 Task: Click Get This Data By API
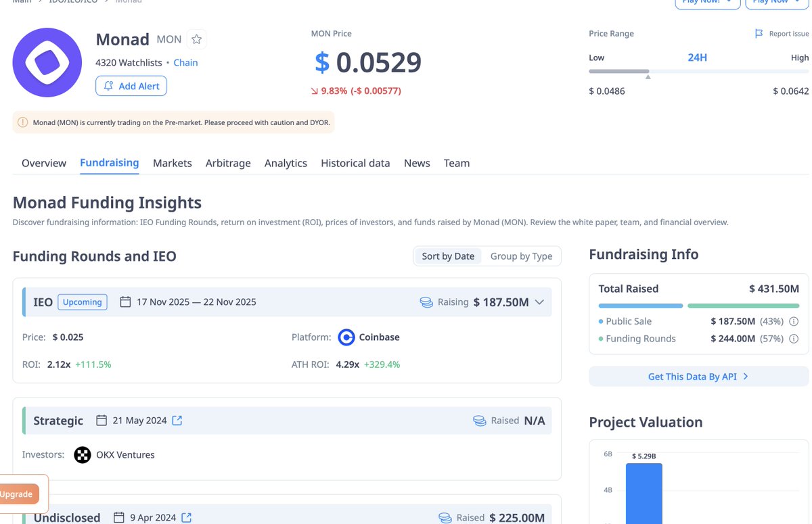tap(698, 377)
